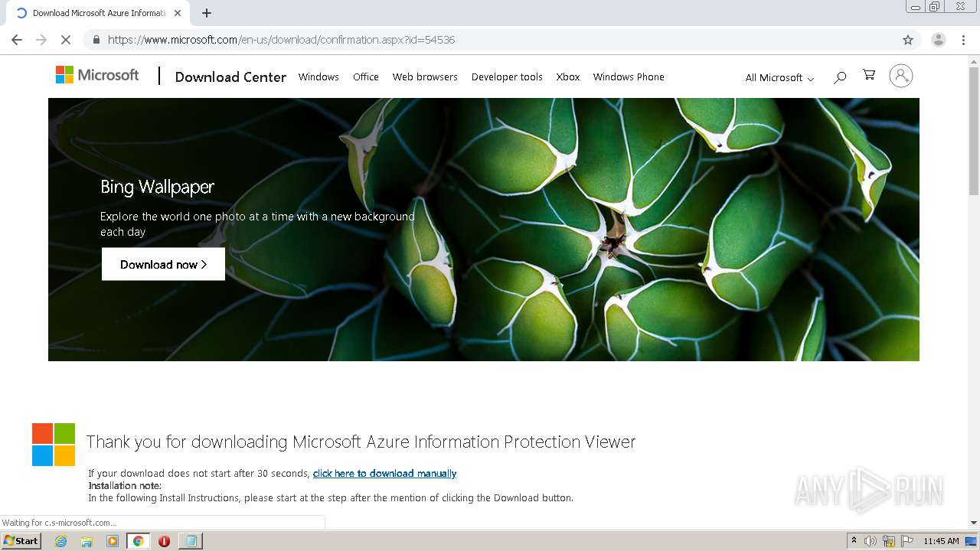Click the scrollbar up arrow
The height and width of the screenshot is (551, 980).
pos(974,60)
